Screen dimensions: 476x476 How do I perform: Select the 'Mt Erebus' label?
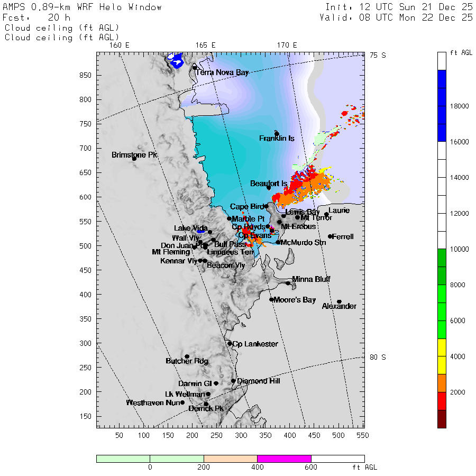click(298, 226)
